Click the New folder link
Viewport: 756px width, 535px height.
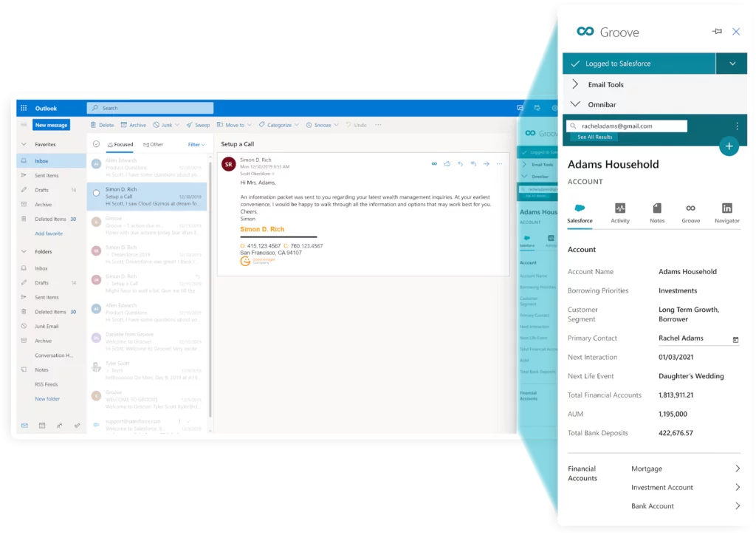pos(47,399)
